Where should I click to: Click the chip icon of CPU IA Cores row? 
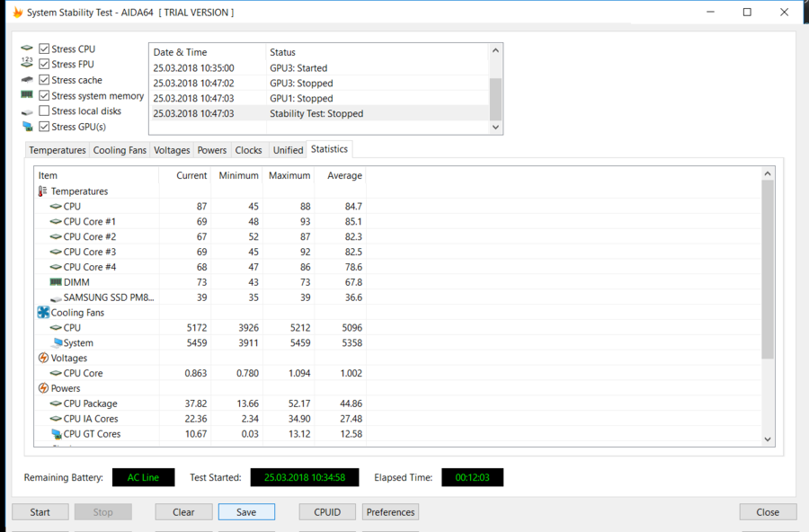click(56, 419)
